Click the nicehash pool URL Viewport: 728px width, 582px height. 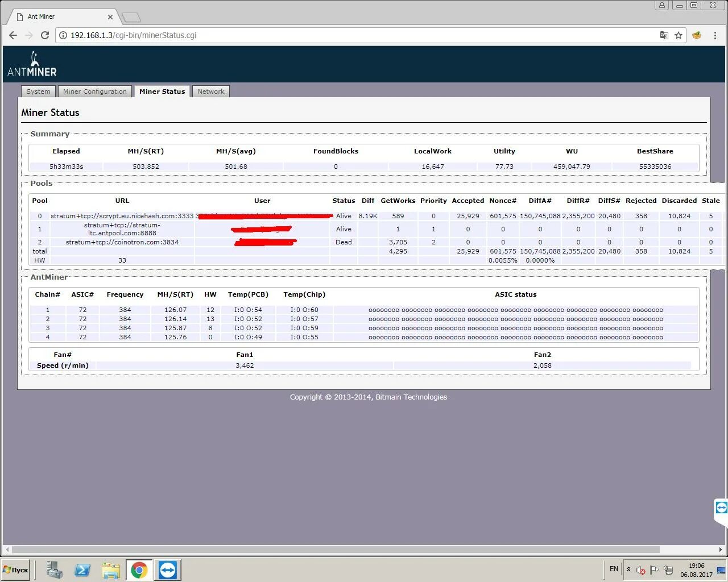[122, 216]
